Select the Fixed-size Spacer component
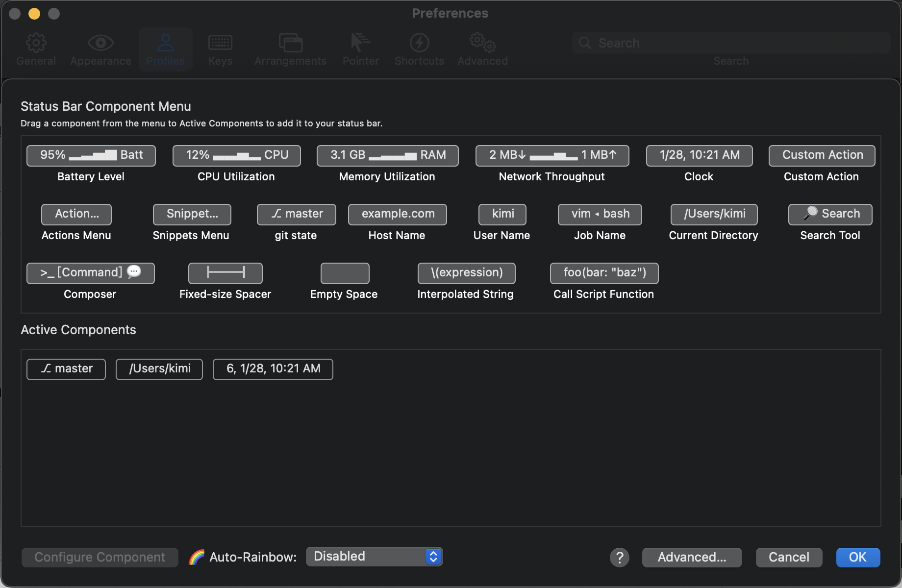 coord(225,273)
